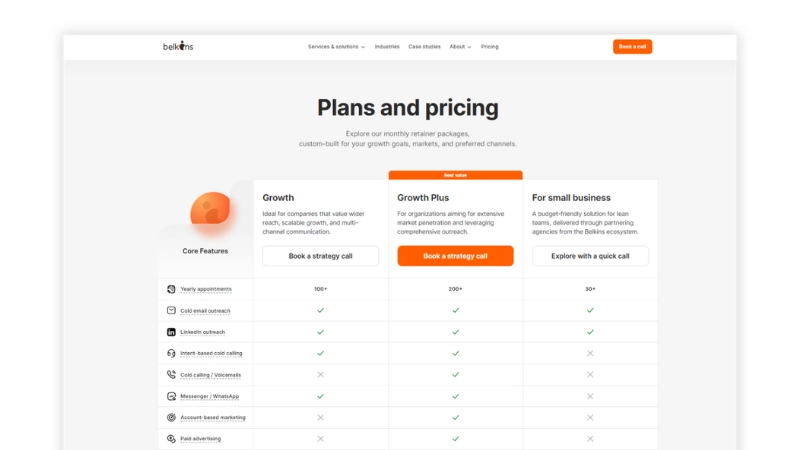Screen dimensions: 800x450
Task: Click the Messenger / WhatsApp icon
Action: tap(171, 396)
